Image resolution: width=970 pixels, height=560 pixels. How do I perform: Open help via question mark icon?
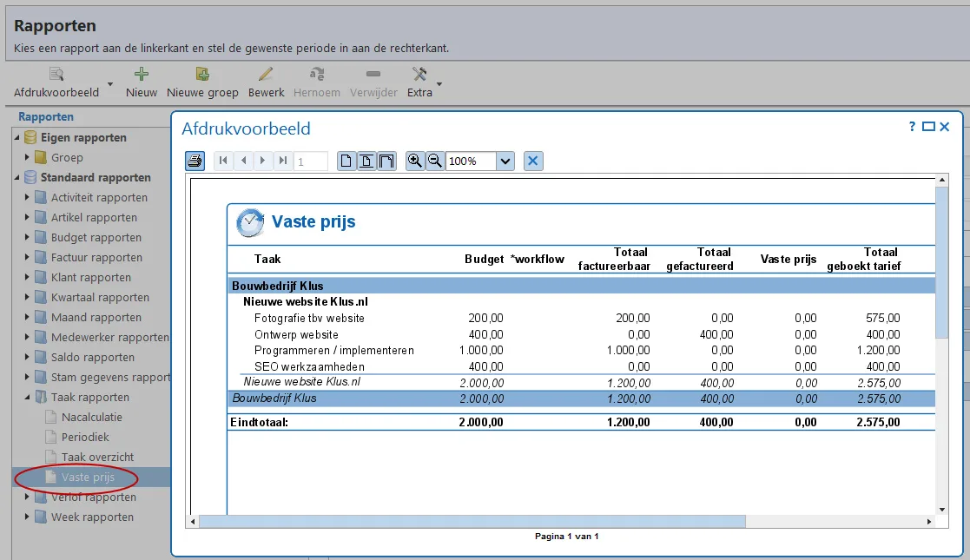pyautogui.click(x=912, y=126)
